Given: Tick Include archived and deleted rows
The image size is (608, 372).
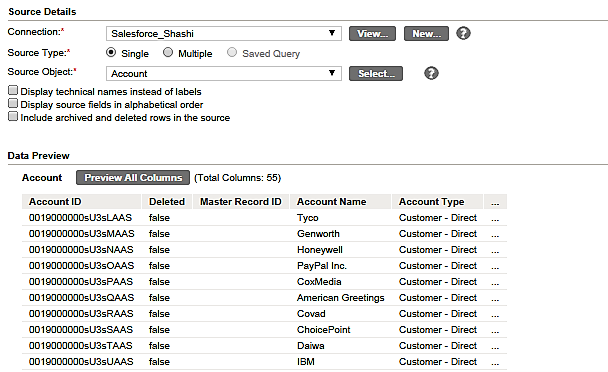Looking at the screenshot, I should [x=13, y=116].
